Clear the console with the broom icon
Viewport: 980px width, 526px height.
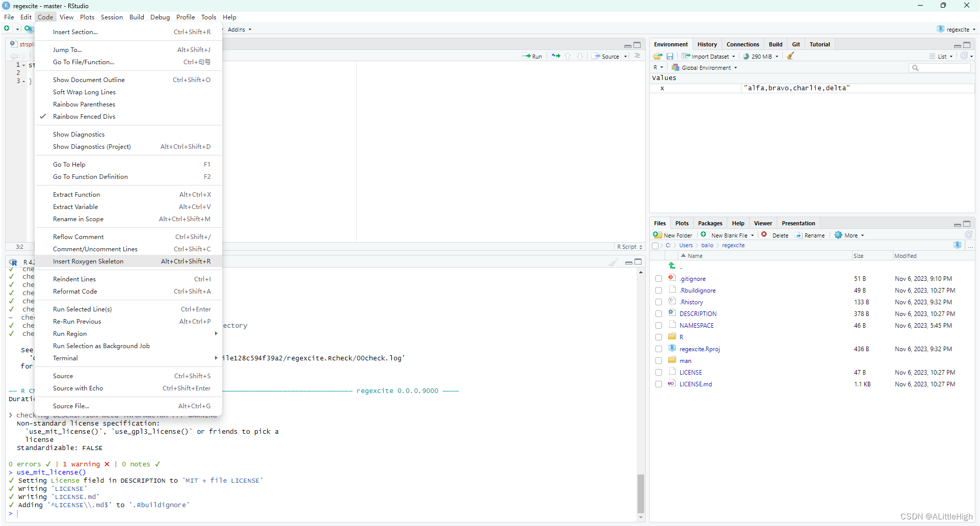[614, 262]
